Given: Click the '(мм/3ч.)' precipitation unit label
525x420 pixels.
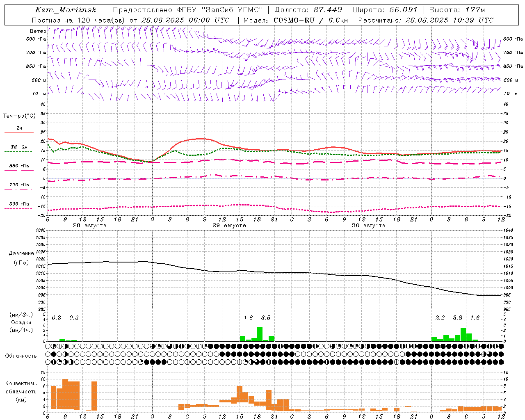Looking at the screenshot, I should [x=21, y=315].
